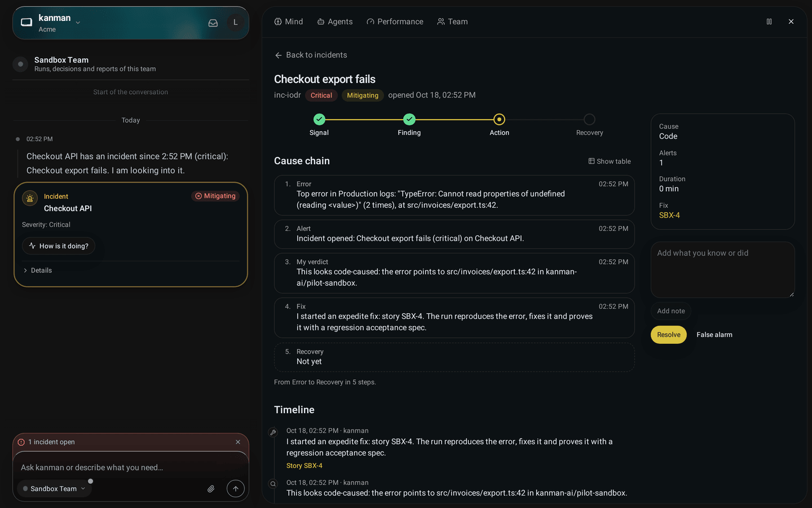Dismiss the '1 incident open' banner
The image size is (812, 508).
[x=238, y=442]
